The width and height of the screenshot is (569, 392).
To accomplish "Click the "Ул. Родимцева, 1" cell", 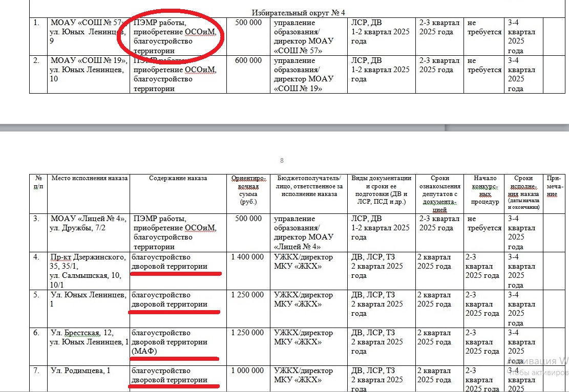I will coord(80,371).
